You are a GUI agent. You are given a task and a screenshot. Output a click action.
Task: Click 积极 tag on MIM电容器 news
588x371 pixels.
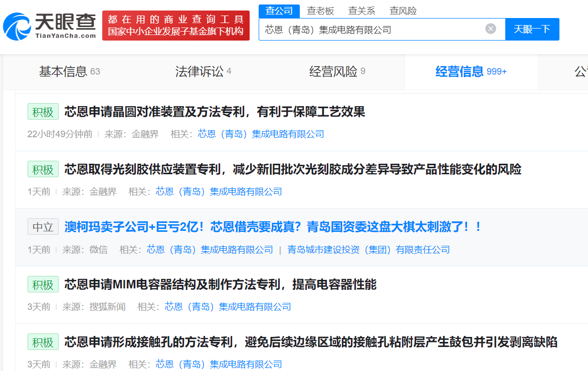tap(43, 284)
